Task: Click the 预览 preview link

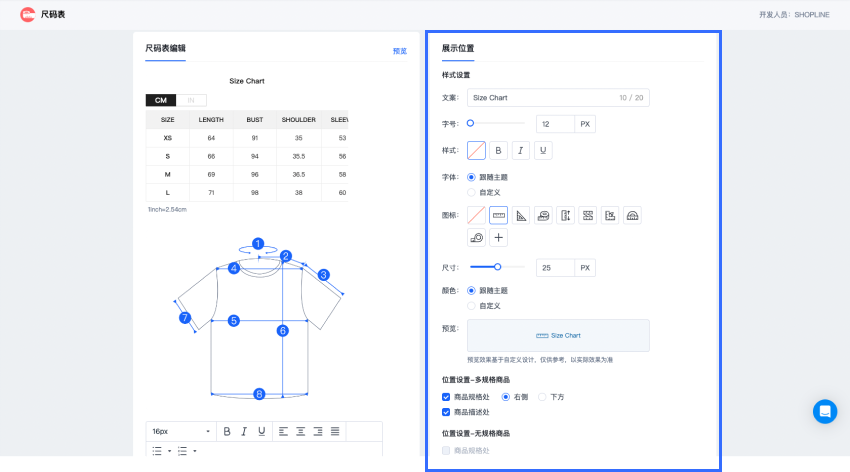Action: [400, 51]
